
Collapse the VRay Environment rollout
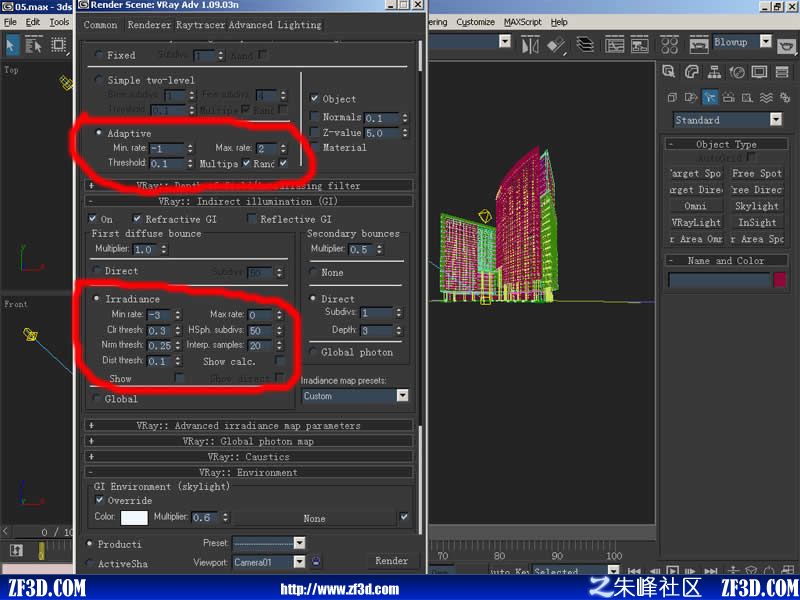coord(248,472)
